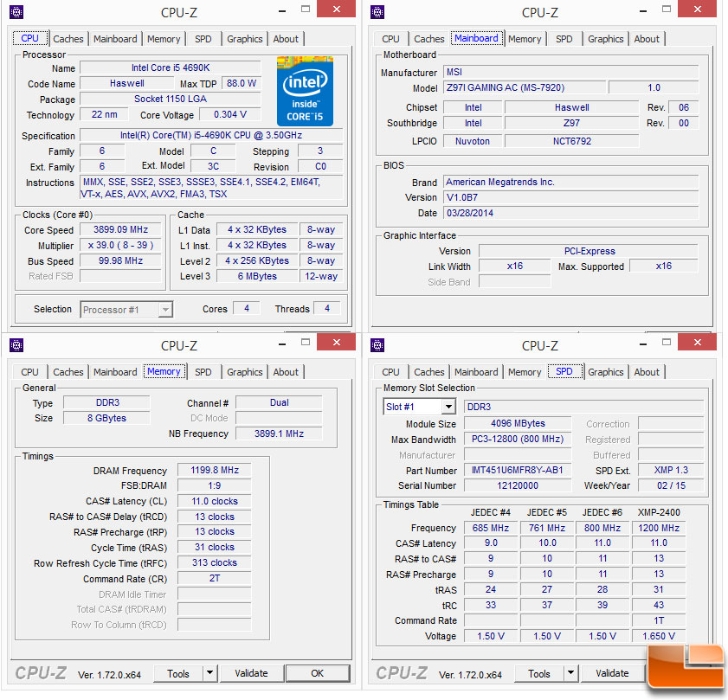The image size is (728, 700).
Task: Click the CPU-Z app icon in the Memory tab window
Action: click(16, 345)
